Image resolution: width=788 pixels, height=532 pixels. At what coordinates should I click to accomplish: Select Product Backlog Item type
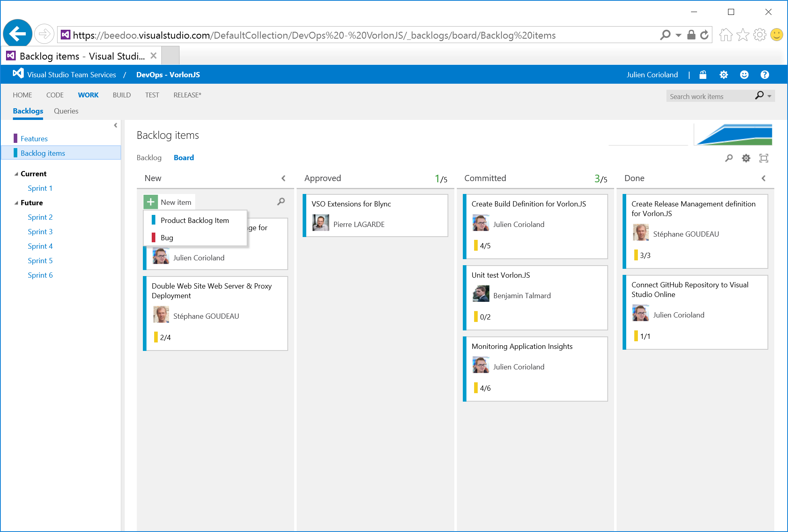196,220
